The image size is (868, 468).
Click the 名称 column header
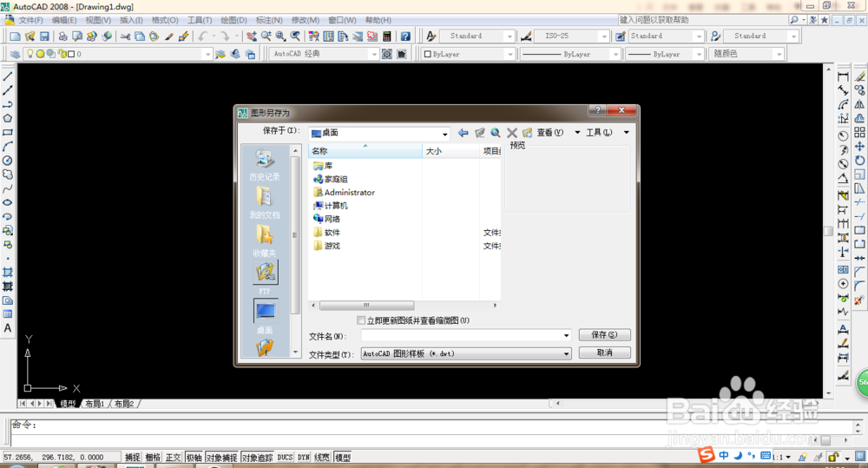coord(365,151)
